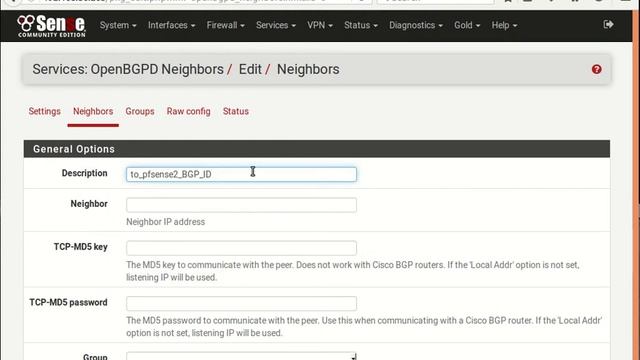Switch to the Settings tab
This screenshot has height=360, width=640.
pos(44,111)
